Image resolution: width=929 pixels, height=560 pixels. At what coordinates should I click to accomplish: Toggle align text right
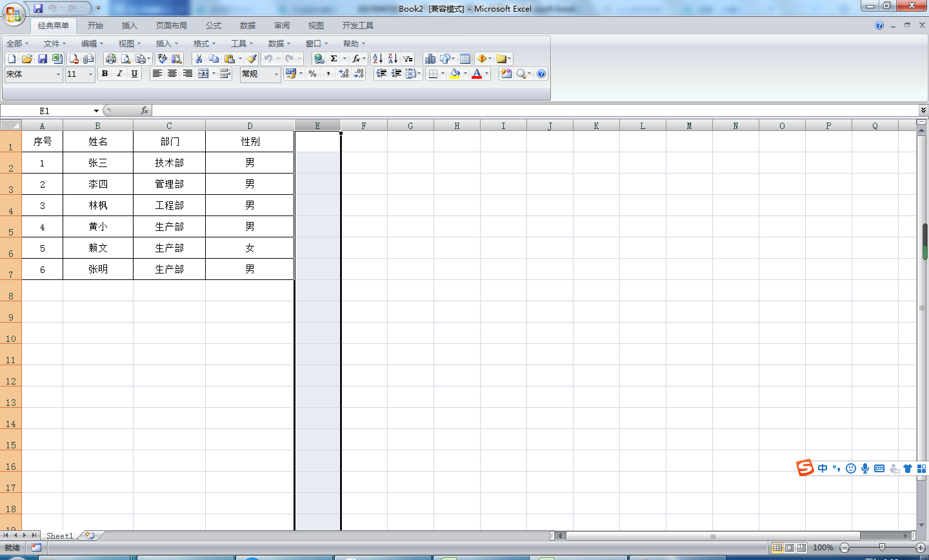[188, 74]
